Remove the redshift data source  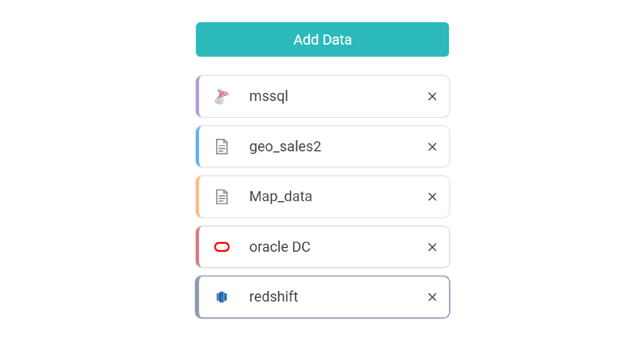(x=432, y=297)
